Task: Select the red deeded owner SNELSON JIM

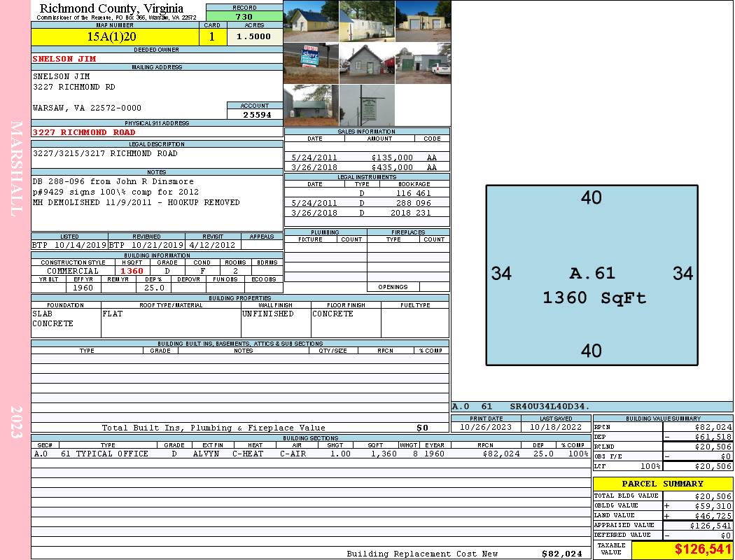Action: (64, 59)
